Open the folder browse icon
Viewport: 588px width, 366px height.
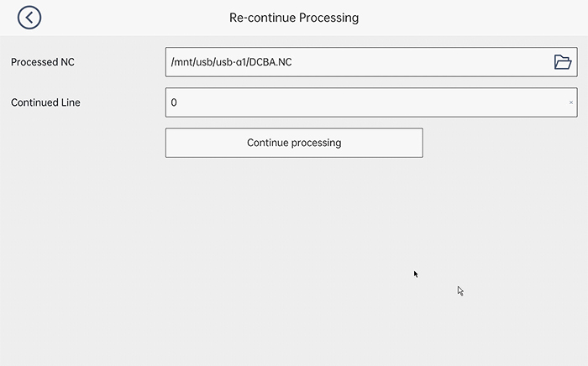click(x=563, y=62)
